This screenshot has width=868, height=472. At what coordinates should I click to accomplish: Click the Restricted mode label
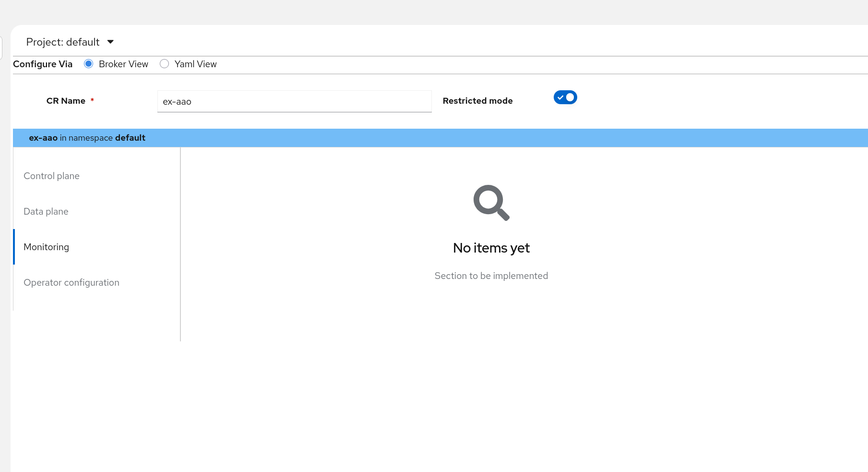coord(477,101)
